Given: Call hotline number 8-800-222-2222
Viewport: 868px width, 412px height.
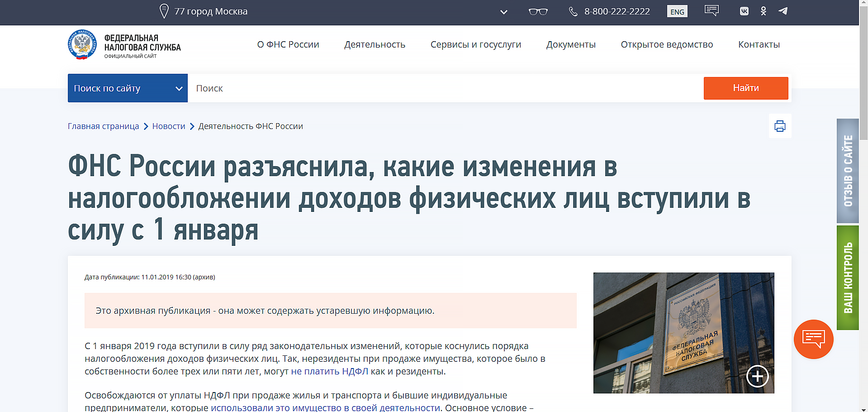Looking at the screenshot, I should pyautogui.click(x=617, y=11).
